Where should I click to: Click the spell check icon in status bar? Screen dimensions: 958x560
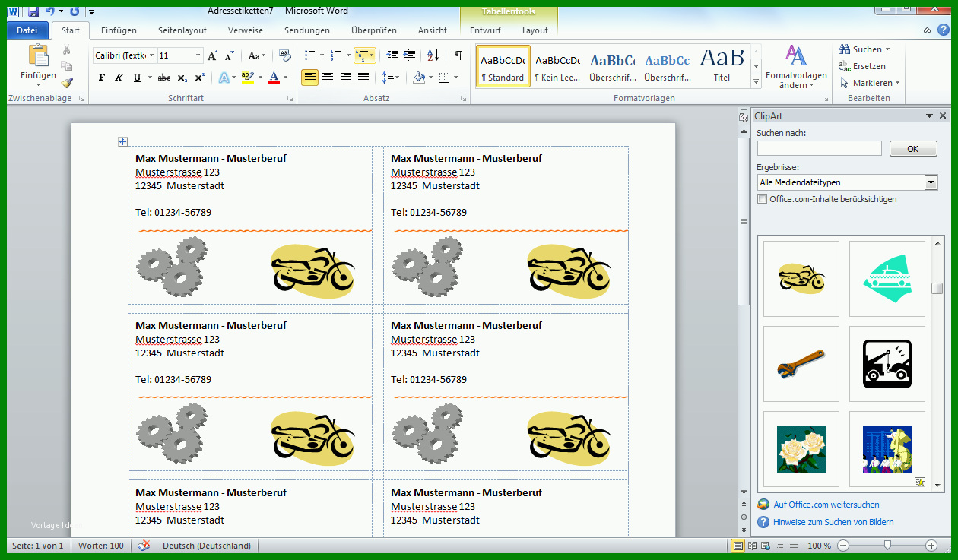(144, 546)
